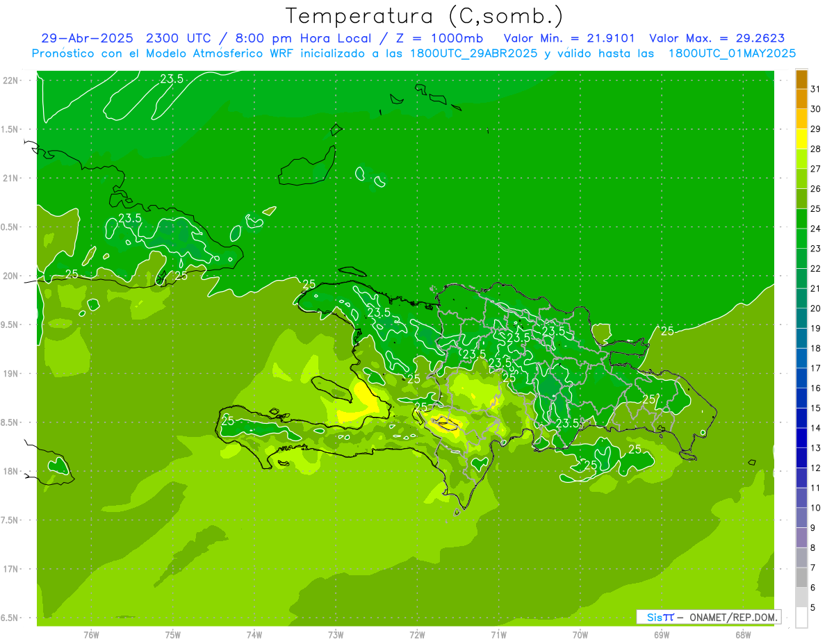Screen dimensions: 834x644
Task: Select the "1800UTC_01MAY2025" valid-until text
Action: pyautogui.click(x=732, y=53)
